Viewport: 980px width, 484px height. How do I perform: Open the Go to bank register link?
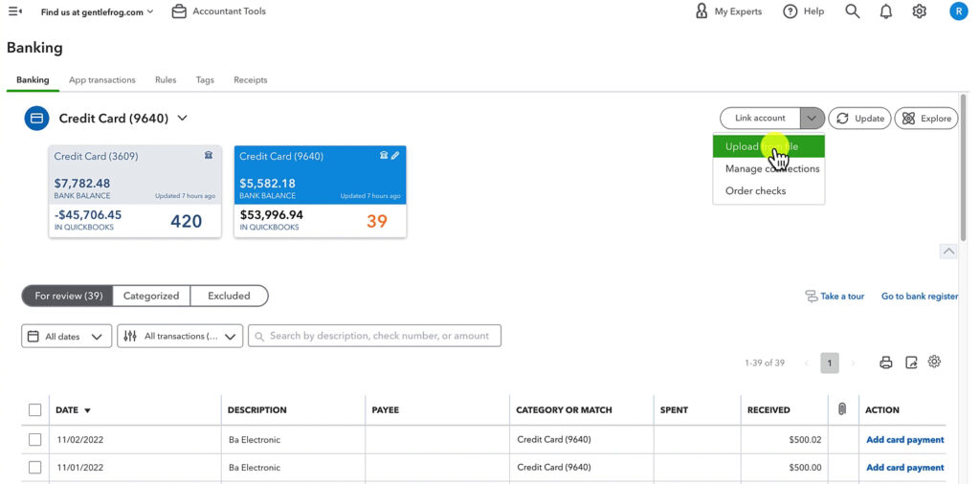pyautogui.click(x=919, y=297)
